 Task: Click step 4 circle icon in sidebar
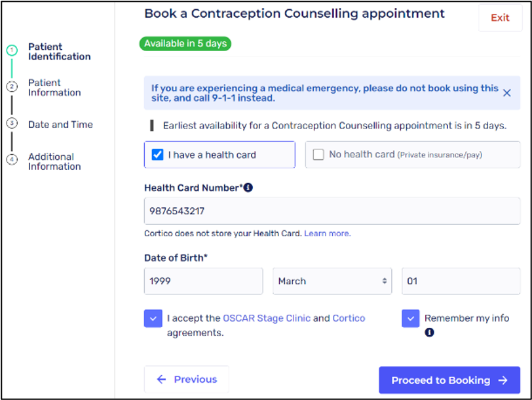[12, 160]
